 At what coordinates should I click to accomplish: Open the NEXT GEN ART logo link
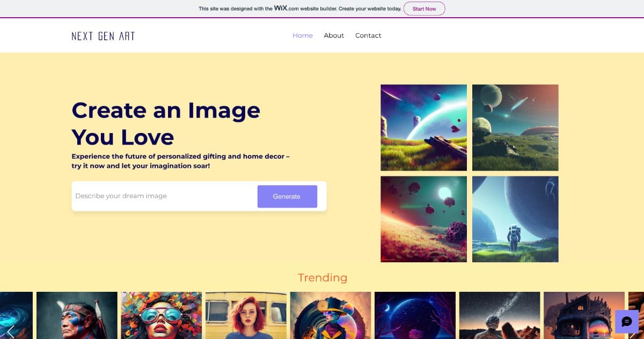click(x=103, y=36)
